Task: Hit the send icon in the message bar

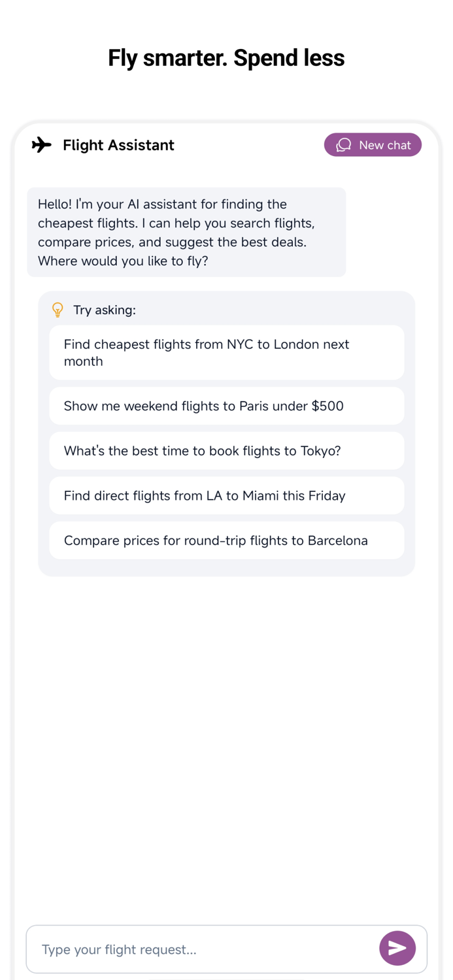Action: [x=397, y=948]
